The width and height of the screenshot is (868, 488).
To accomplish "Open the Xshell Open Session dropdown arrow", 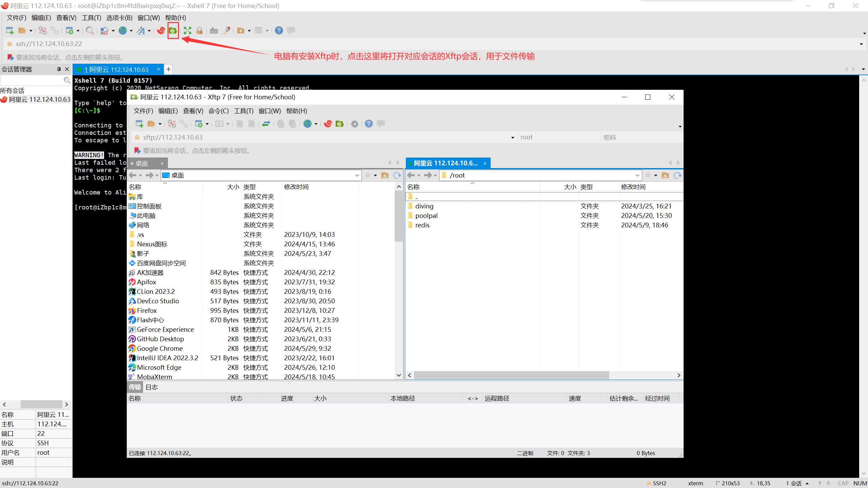I will click(31, 31).
